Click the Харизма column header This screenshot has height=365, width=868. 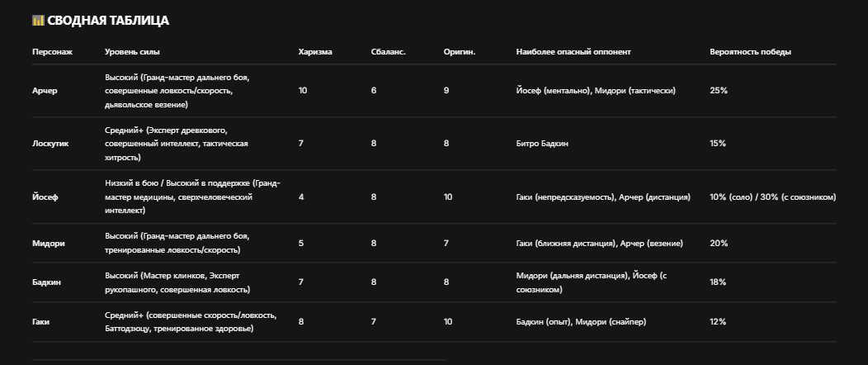(315, 52)
